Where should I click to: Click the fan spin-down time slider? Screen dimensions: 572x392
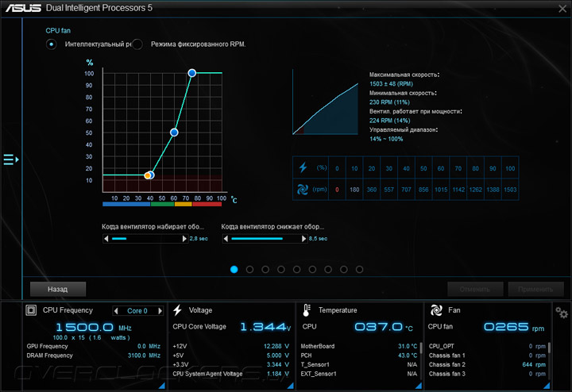coord(265,239)
